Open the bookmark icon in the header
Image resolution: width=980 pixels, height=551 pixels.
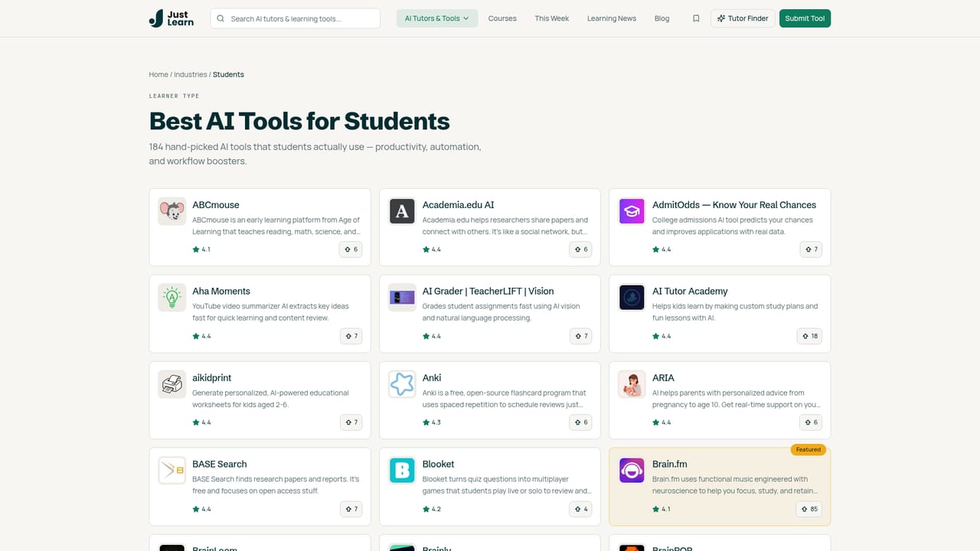(696, 18)
